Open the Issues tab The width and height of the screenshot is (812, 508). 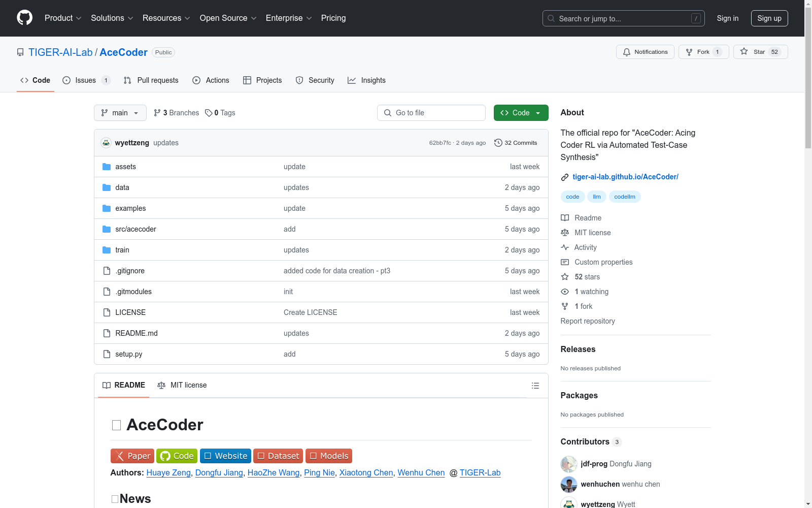pos(86,80)
